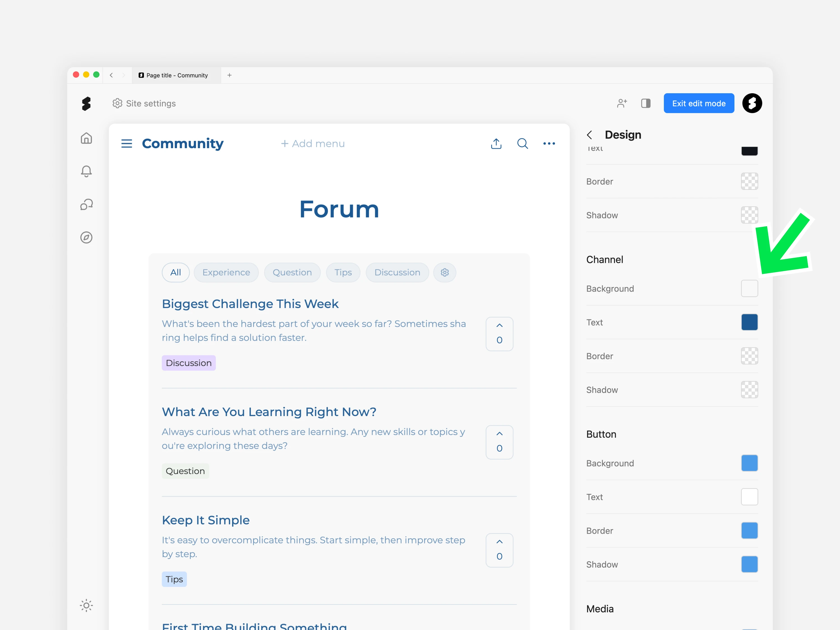
Task: Open the Site settings option
Action: click(x=144, y=103)
